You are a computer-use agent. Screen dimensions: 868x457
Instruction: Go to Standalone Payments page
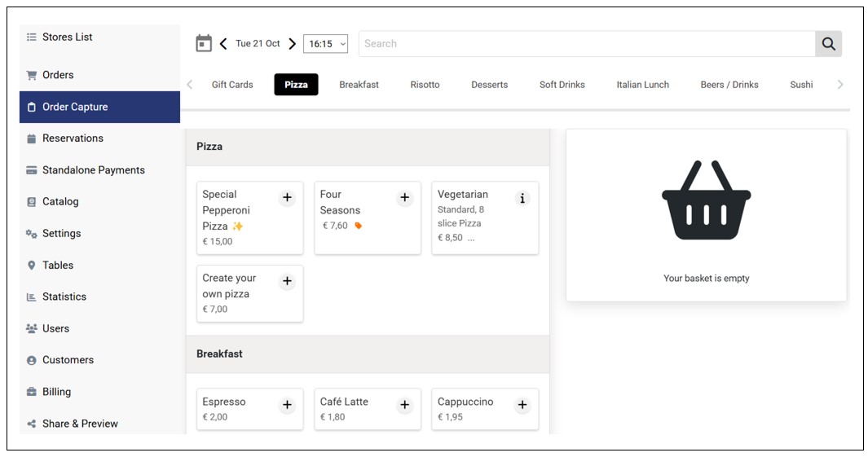93,170
